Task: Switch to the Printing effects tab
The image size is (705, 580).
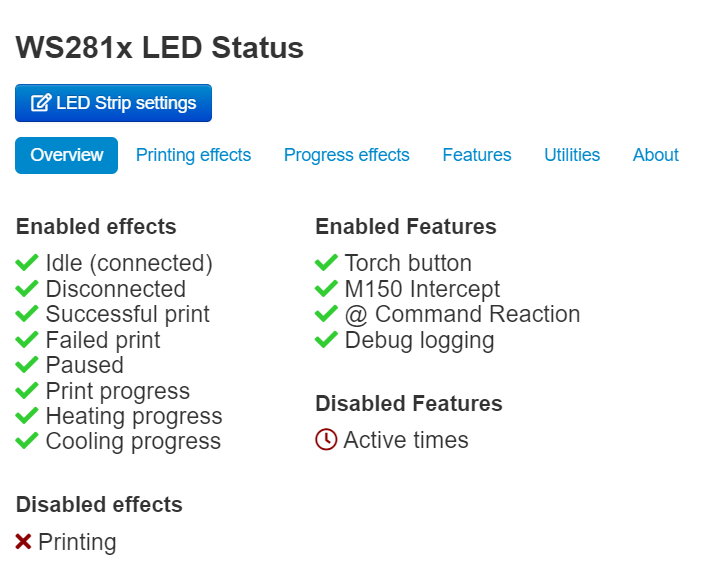Action: (x=193, y=155)
